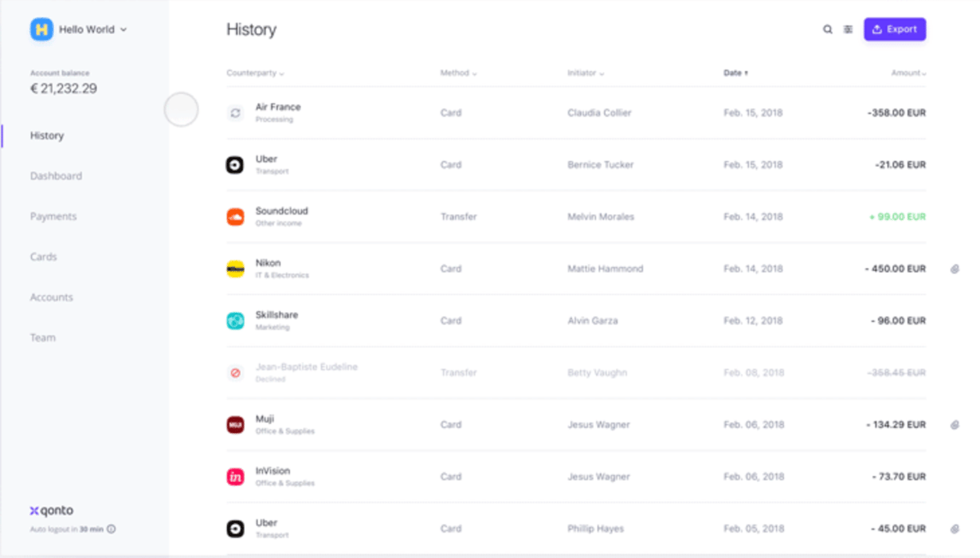The height and width of the screenshot is (558, 980).
Task: Expand the Hello World account switcher
Action: (x=79, y=29)
